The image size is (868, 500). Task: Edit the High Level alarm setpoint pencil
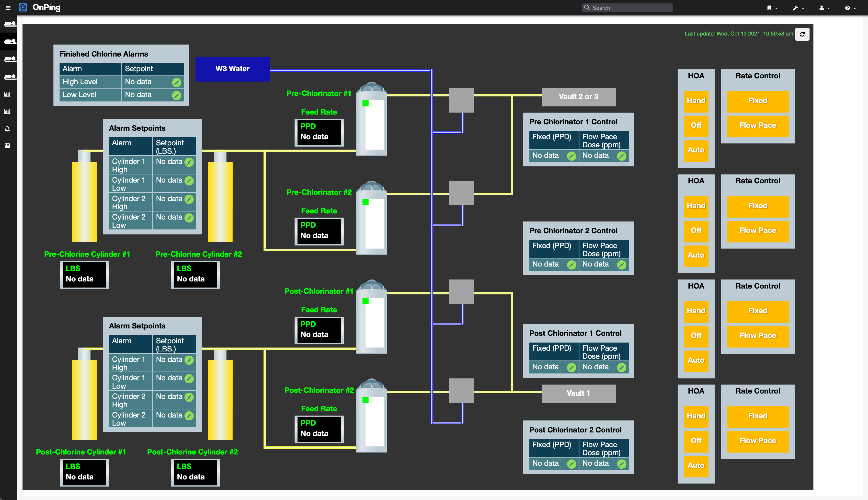click(x=176, y=82)
